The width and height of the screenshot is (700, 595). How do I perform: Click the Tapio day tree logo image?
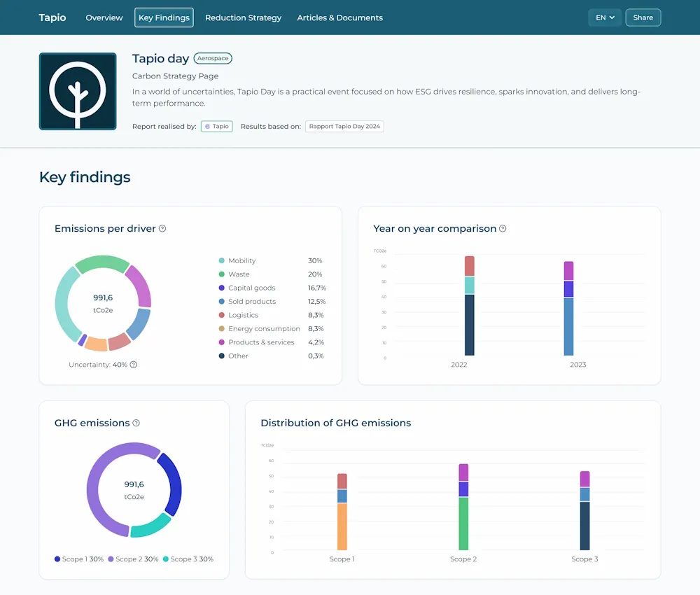click(x=78, y=91)
